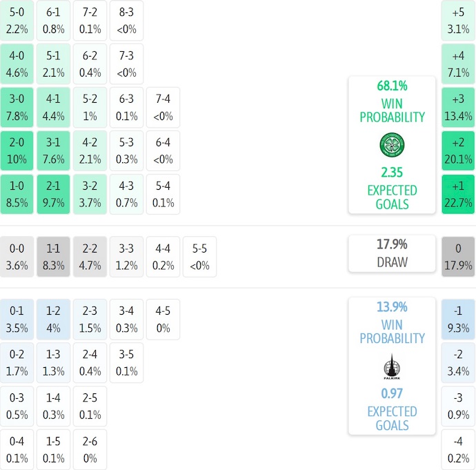Click the -1 goal margin tile
476x470 pixels.
[x=458, y=319]
